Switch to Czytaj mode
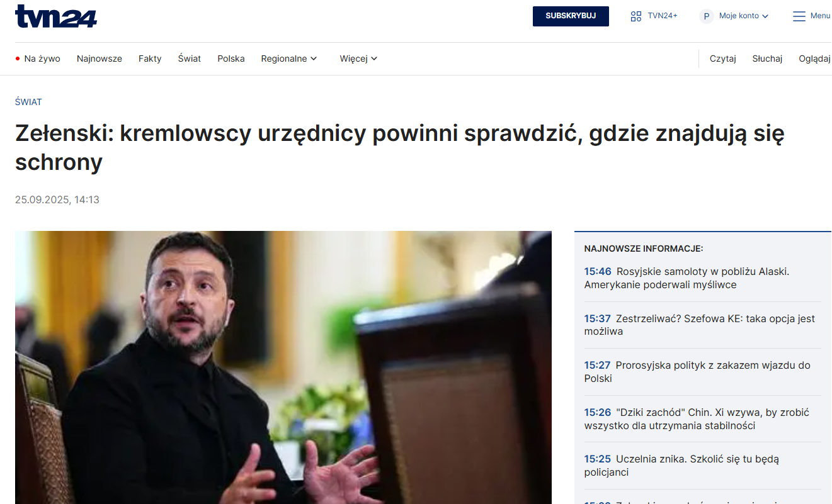Screen dimensions: 832x504 tap(723, 59)
